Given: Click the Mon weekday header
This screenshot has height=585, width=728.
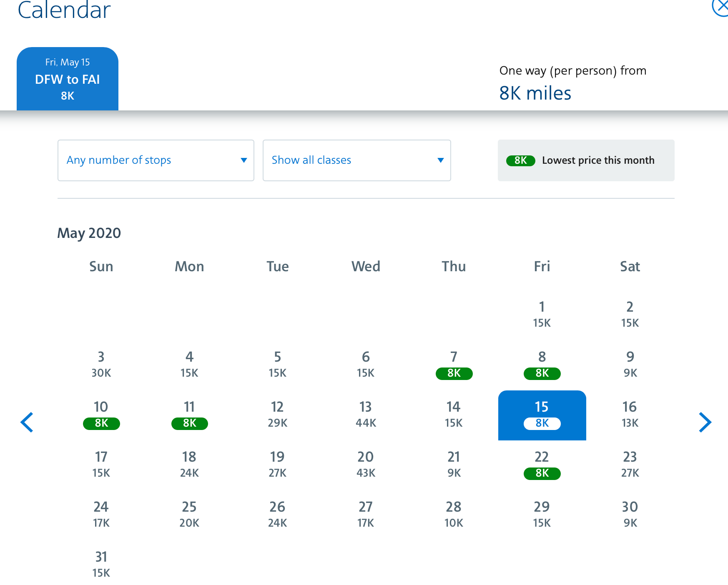Looking at the screenshot, I should click(189, 266).
